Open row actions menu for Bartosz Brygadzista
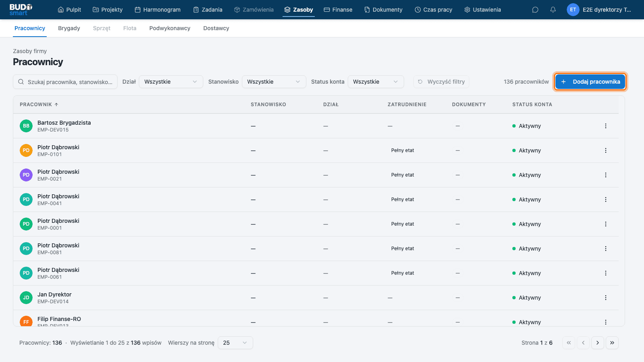The width and height of the screenshot is (644, 362). point(605,126)
